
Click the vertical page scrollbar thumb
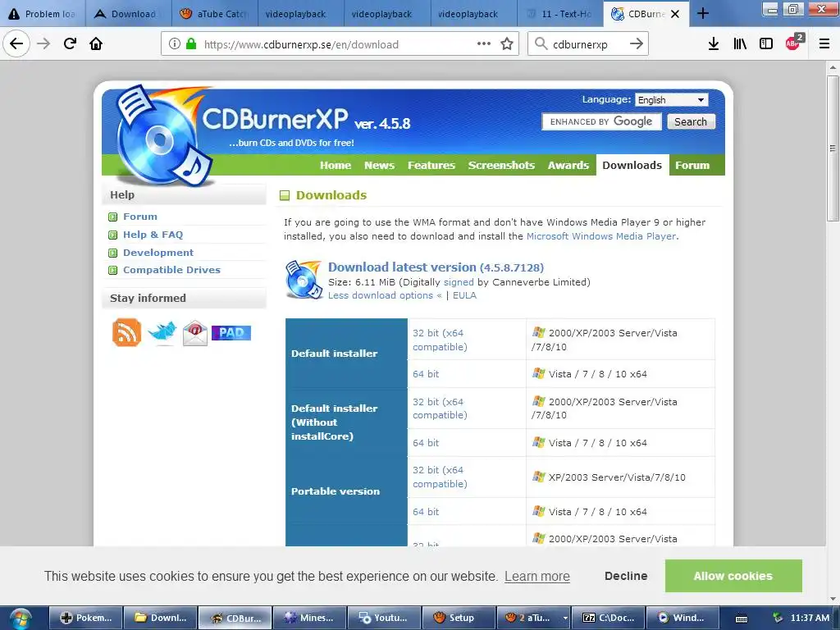[x=833, y=148]
